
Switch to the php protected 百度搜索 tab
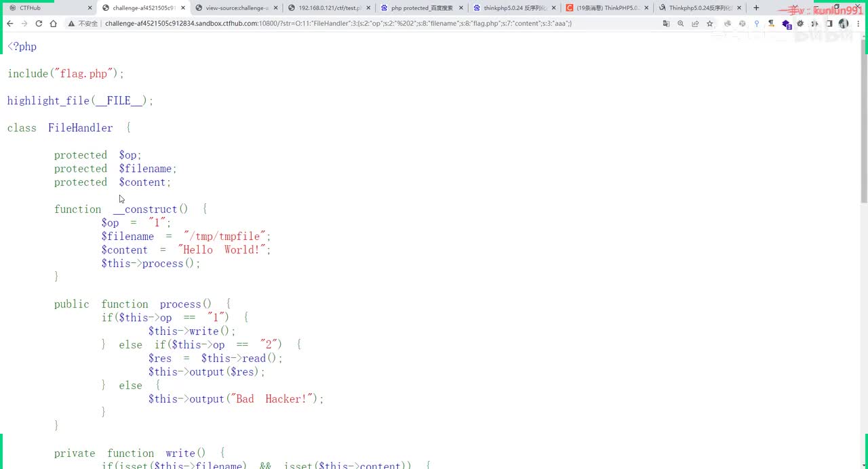420,8
